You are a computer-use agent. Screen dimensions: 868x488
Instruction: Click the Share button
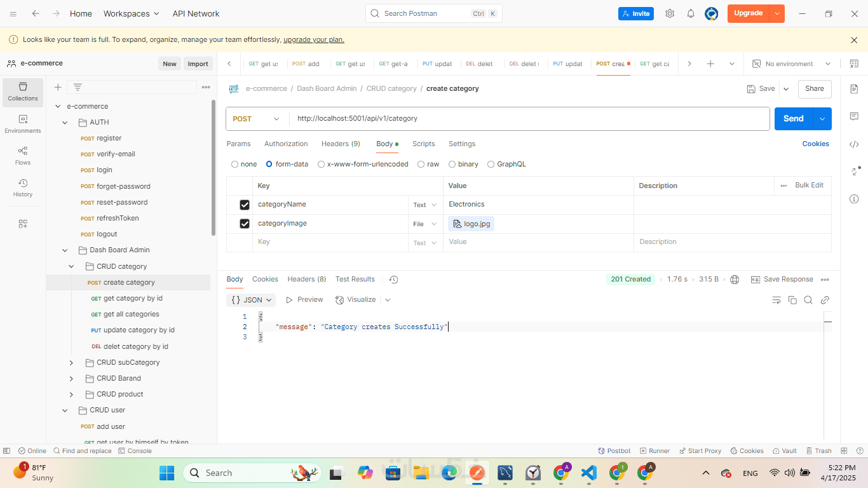tap(815, 89)
